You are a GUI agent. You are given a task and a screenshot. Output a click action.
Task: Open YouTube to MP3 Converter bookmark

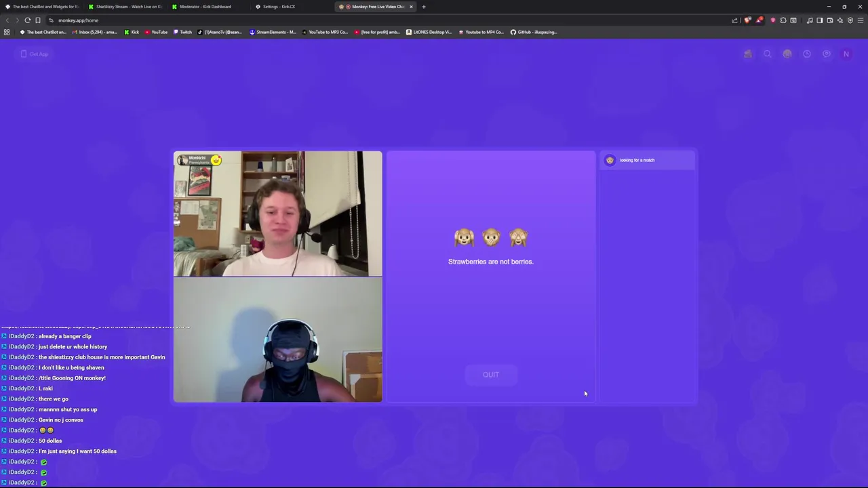click(325, 32)
